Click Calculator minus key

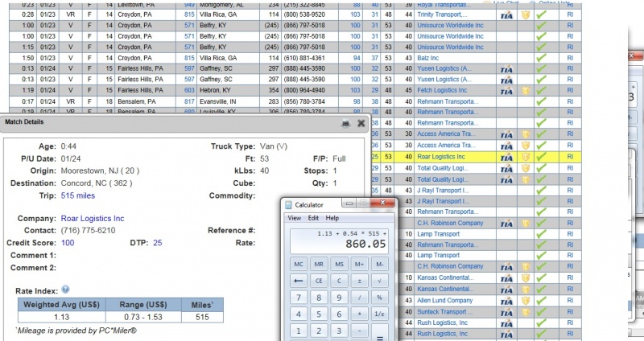point(359,331)
